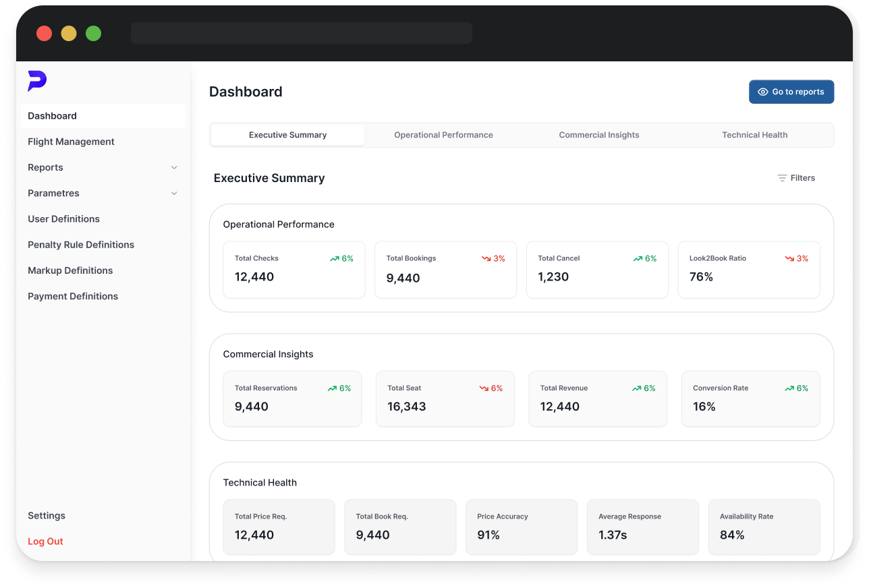This screenshot has width=869, height=588.
Task: Click the eye icon on Go to reports
Action: pos(763,92)
